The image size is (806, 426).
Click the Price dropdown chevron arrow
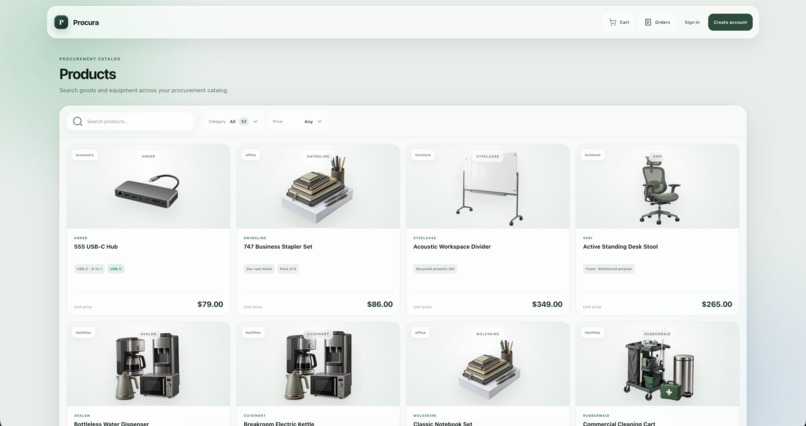pyautogui.click(x=320, y=121)
